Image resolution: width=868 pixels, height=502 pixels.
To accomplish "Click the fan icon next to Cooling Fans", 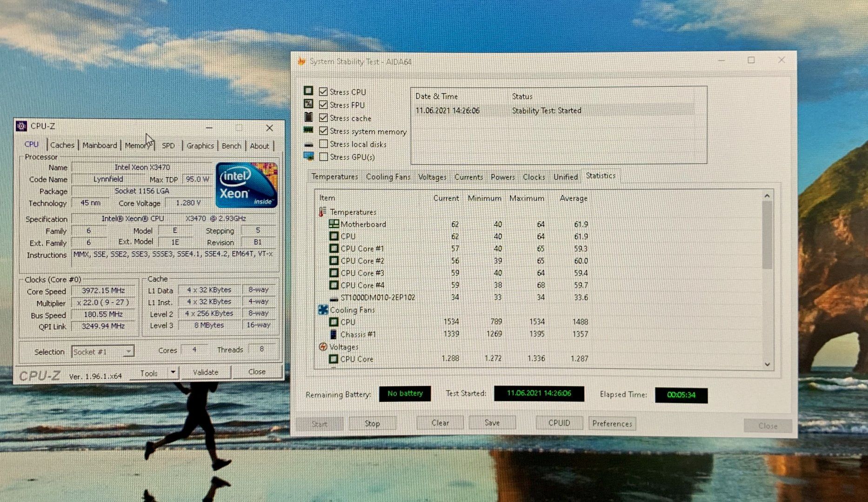I will pos(323,310).
